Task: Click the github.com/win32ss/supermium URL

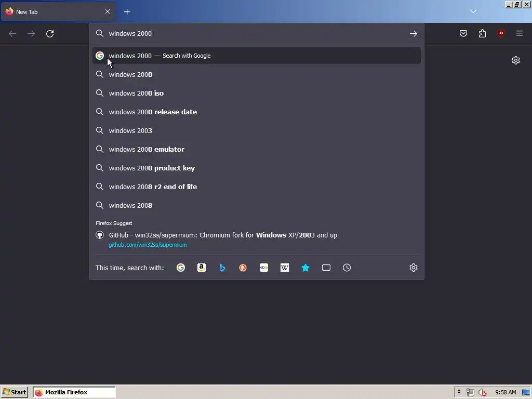Action: tap(148, 245)
